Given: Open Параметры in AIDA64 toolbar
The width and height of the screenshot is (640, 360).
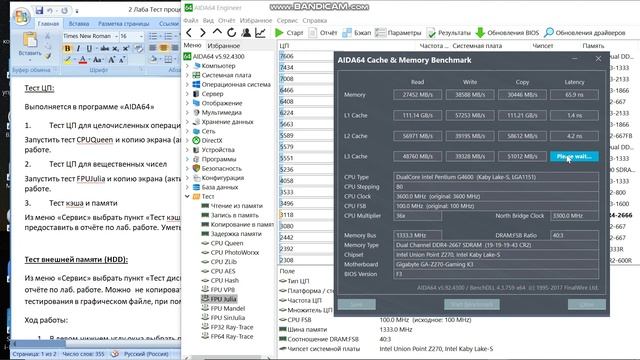Looking at the screenshot, I should click(398, 33).
